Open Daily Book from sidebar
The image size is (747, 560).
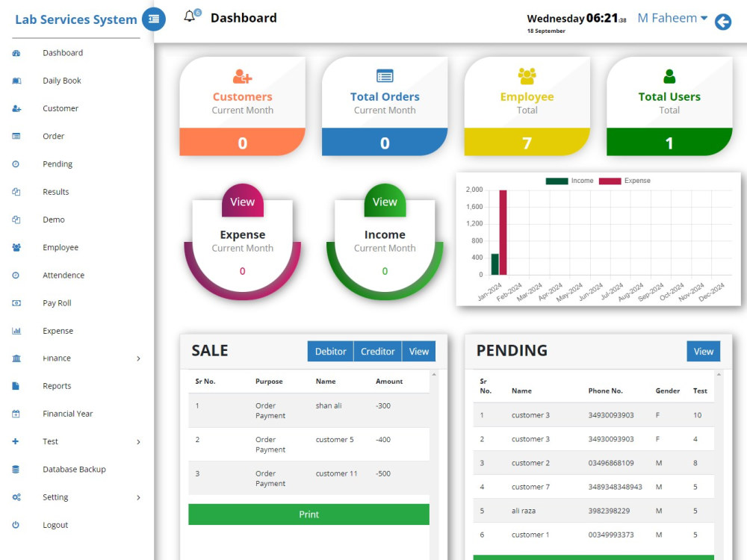[x=62, y=81]
